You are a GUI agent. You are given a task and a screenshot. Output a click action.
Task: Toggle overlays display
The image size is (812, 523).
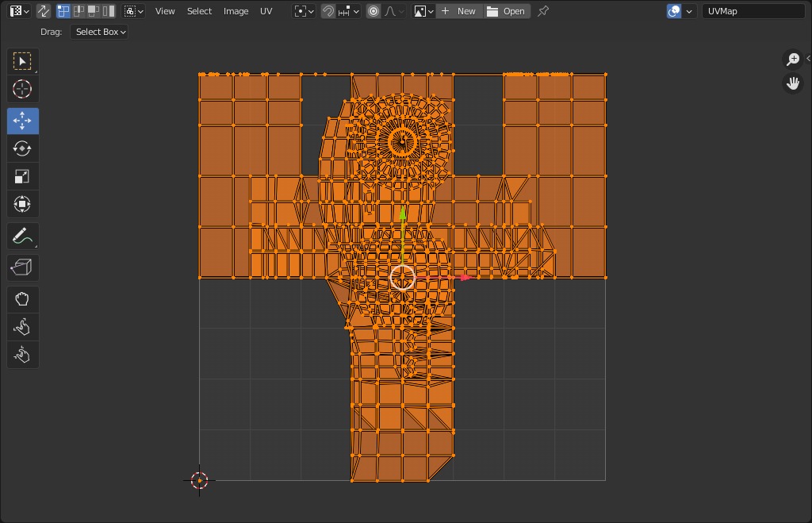(674, 11)
